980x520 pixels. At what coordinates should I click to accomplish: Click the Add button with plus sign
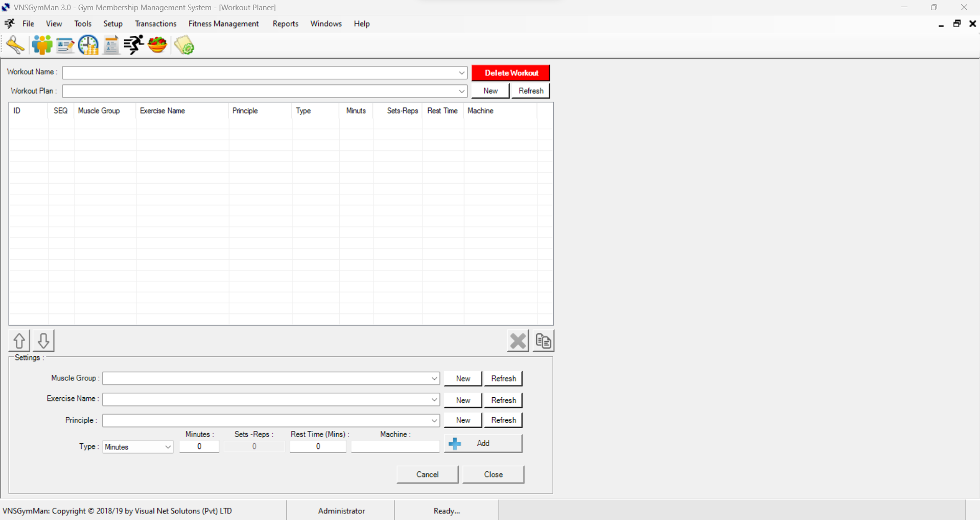coord(483,443)
